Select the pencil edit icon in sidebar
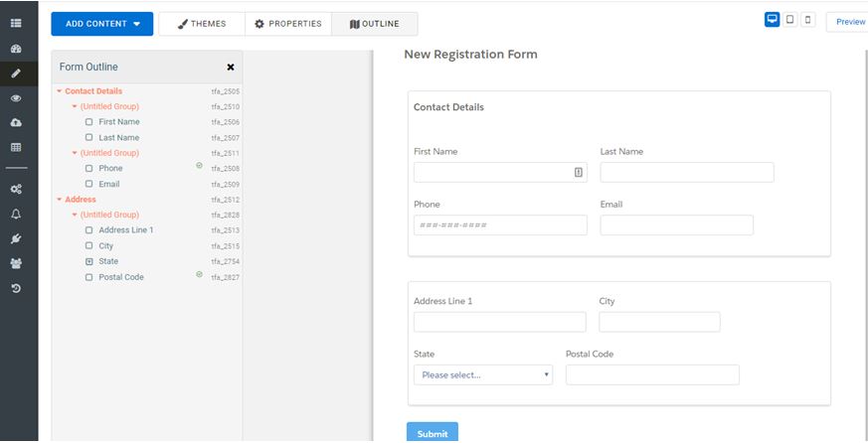 (x=16, y=74)
